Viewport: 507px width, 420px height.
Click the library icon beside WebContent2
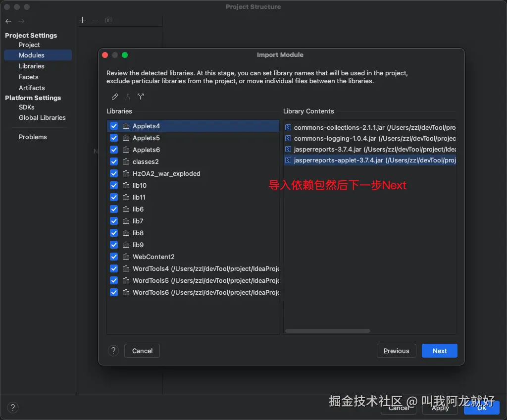click(x=126, y=257)
